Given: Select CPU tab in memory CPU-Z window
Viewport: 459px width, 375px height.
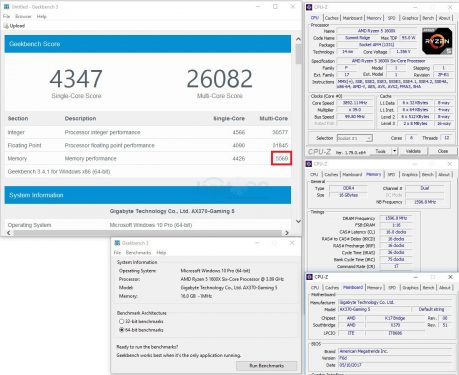Looking at the screenshot, I should pos(314,174).
